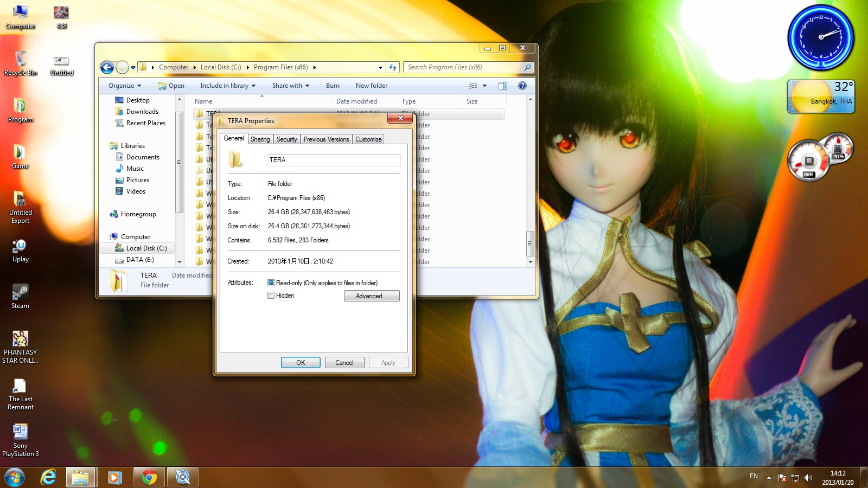The width and height of the screenshot is (868, 488).
Task: Open the Customize tab
Action: [368, 139]
